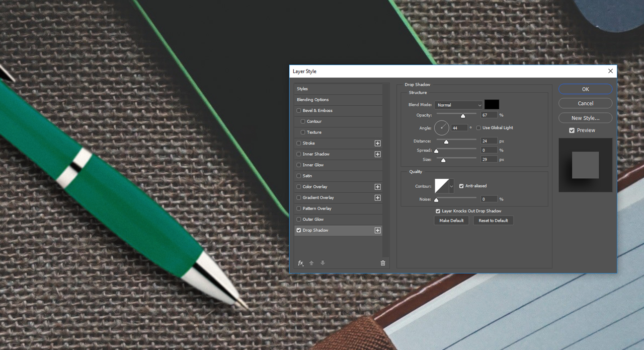The image size is (644, 350).
Task: Disable Layer Knocks Out Drop Shadow
Action: click(x=438, y=212)
